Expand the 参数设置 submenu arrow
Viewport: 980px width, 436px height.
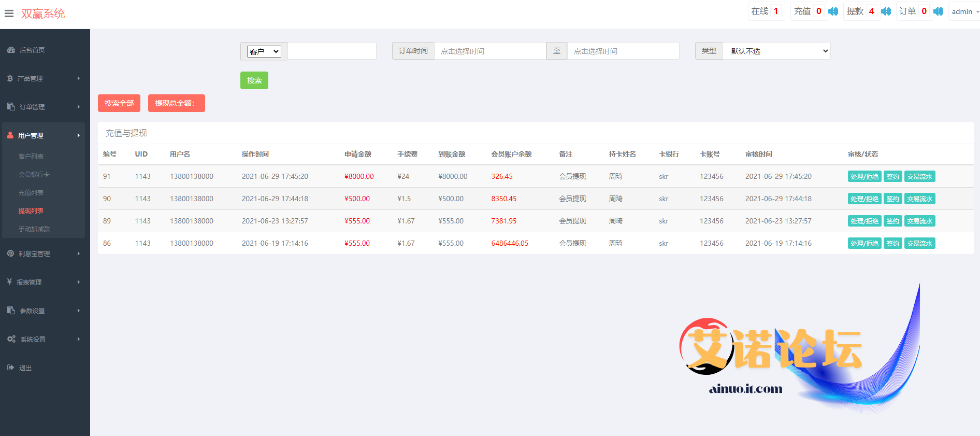pos(79,311)
